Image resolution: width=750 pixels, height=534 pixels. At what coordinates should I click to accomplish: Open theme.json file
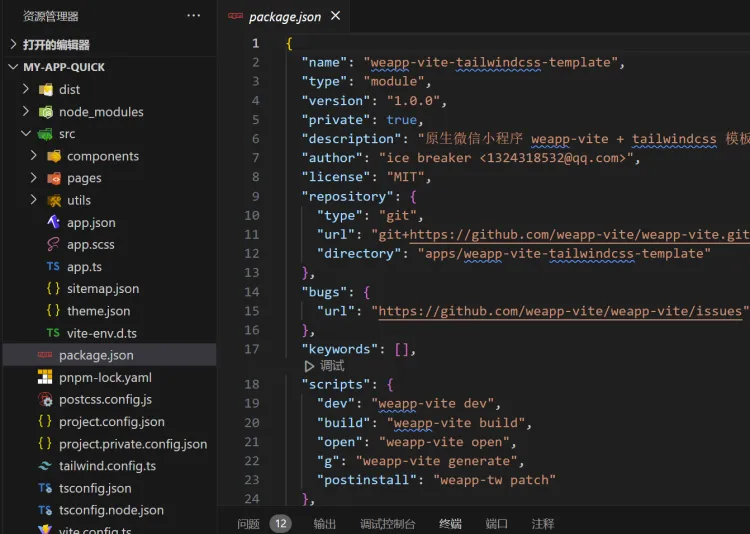(x=99, y=311)
